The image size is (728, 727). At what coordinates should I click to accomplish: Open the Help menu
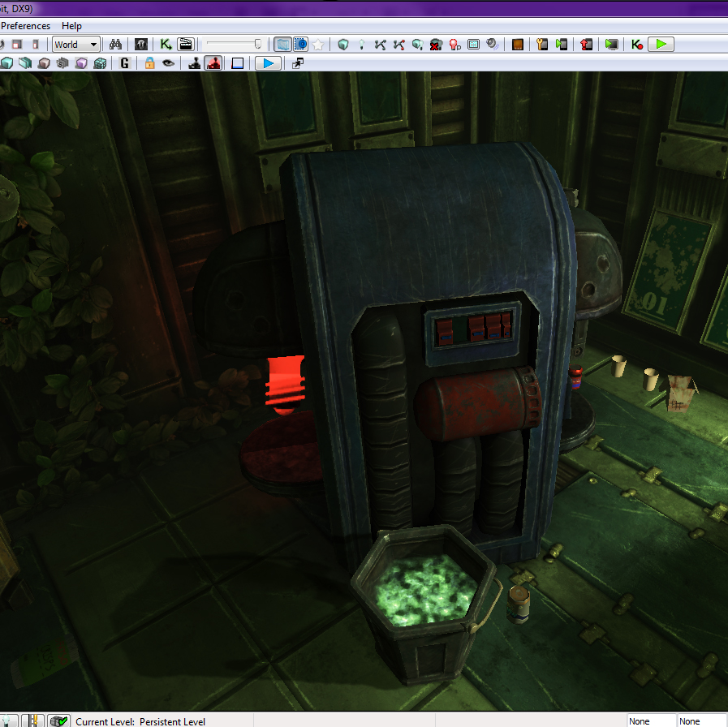(71, 26)
